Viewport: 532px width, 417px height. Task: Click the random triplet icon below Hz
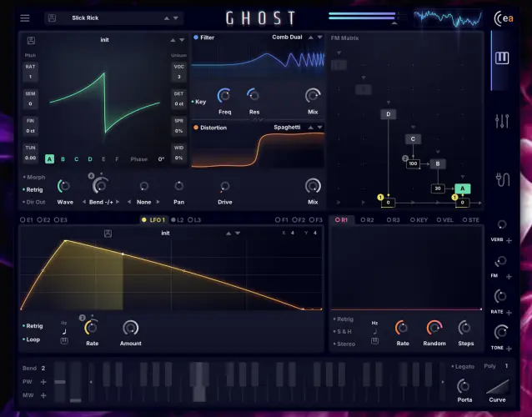374,340
